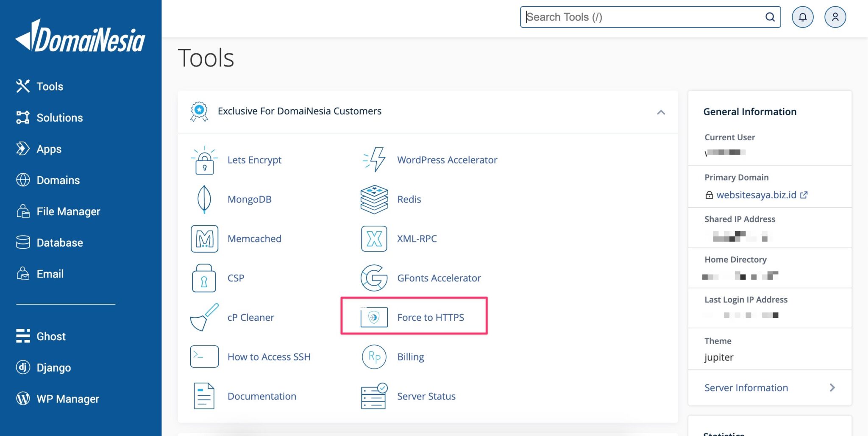Open the Force to HTTPS tool

coord(430,317)
